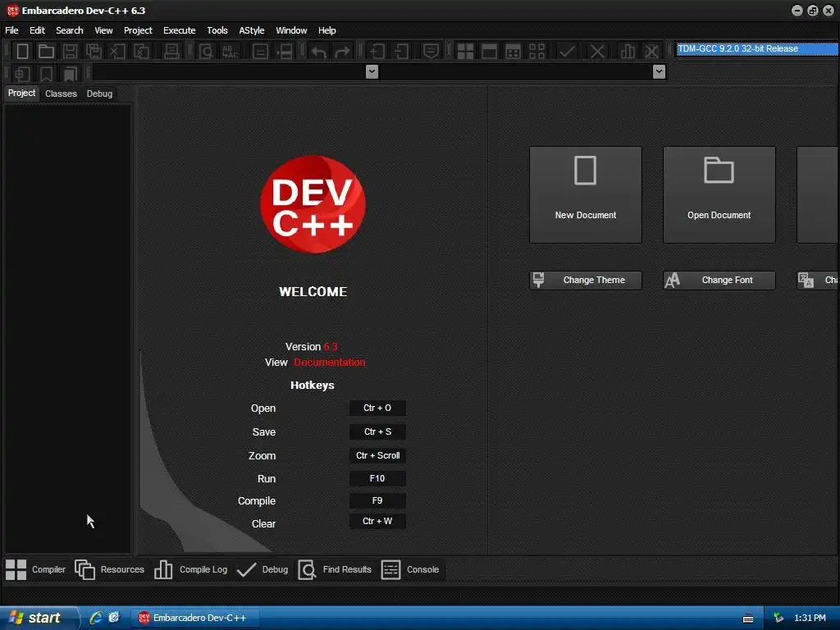The width and height of the screenshot is (840, 630).
Task: Open the Execute menu
Action: [180, 30]
